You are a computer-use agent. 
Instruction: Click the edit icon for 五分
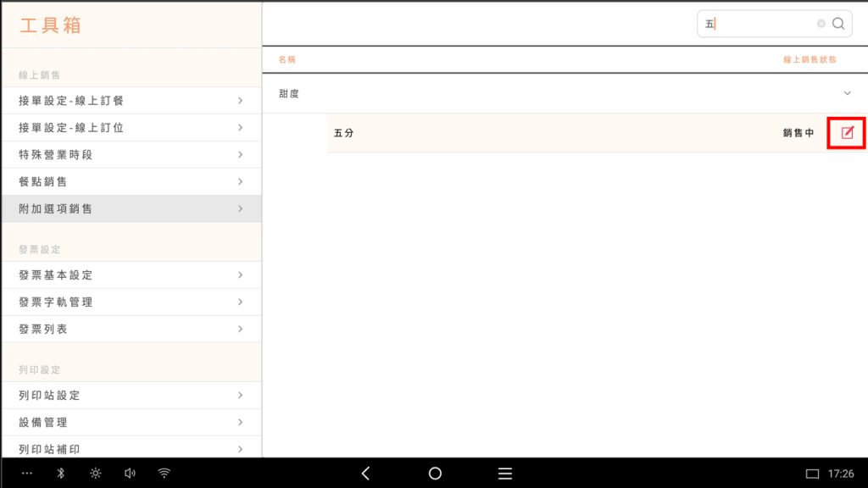847,133
